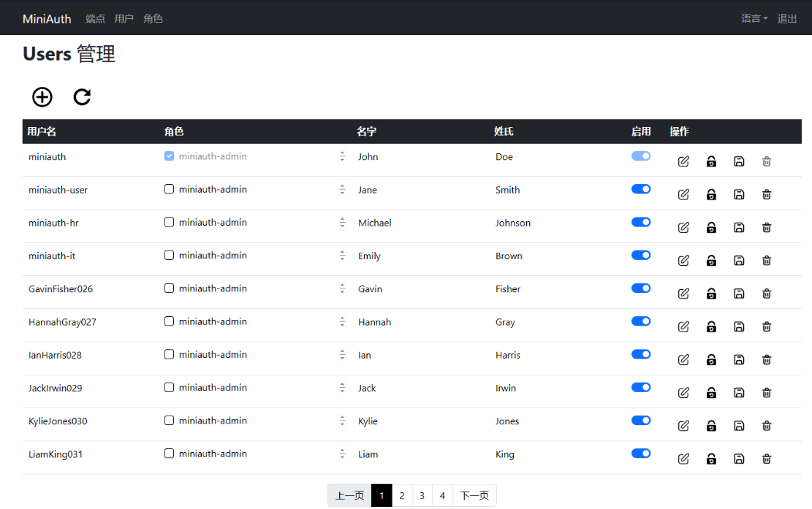Save the miniauth-it row

pyautogui.click(x=739, y=261)
